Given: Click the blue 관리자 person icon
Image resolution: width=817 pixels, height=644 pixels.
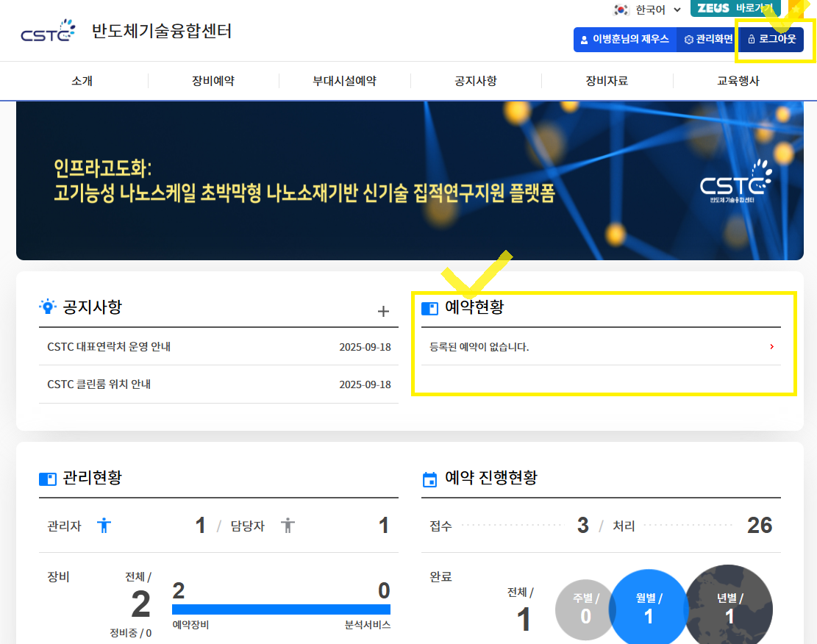Looking at the screenshot, I should (104, 525).
